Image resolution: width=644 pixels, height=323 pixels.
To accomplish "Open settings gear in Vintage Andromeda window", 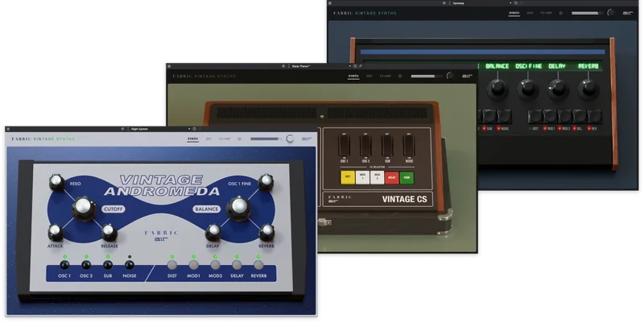I will (239, 139).
